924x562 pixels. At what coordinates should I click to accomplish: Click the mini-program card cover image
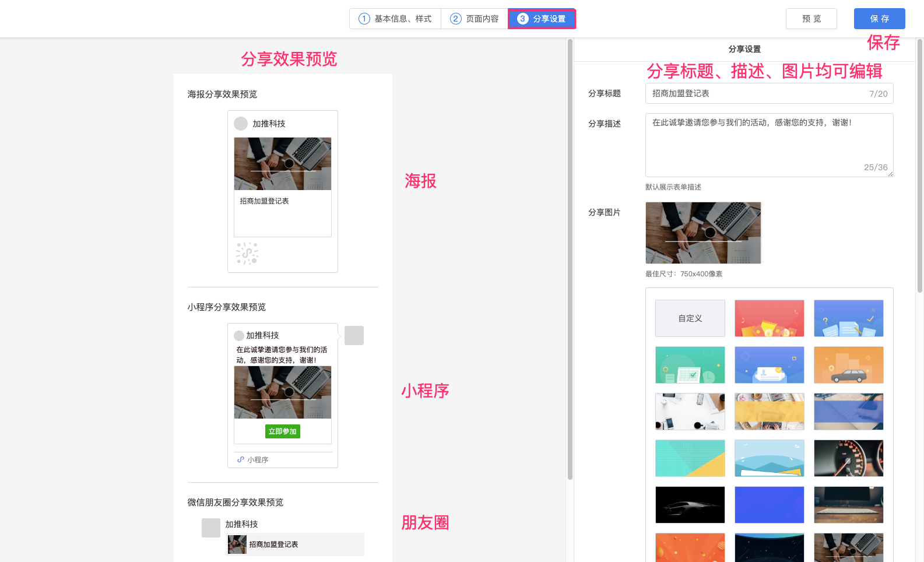[x=283, y=392]
